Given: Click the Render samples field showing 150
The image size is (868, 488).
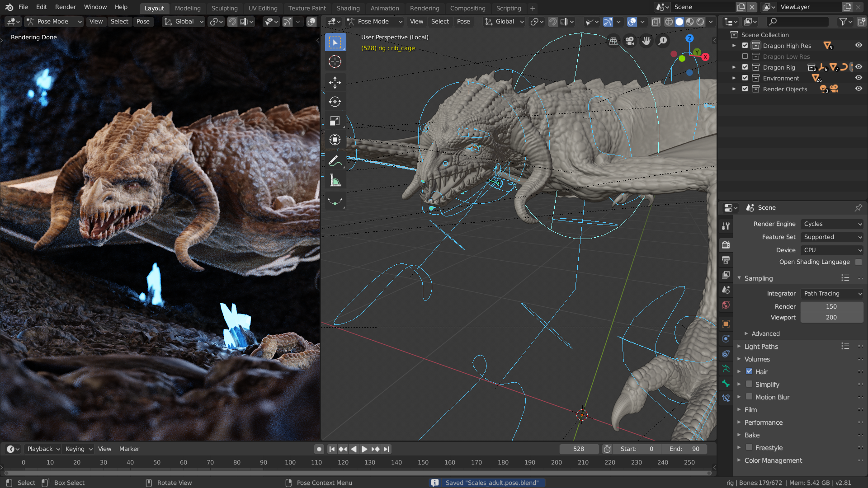Looking at the screenshot, I should [831, 306].
